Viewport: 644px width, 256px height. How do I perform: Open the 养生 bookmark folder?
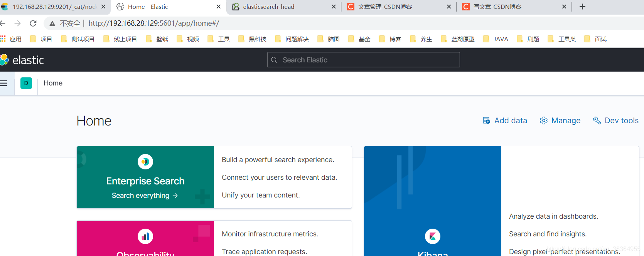(x=421, y=39)
